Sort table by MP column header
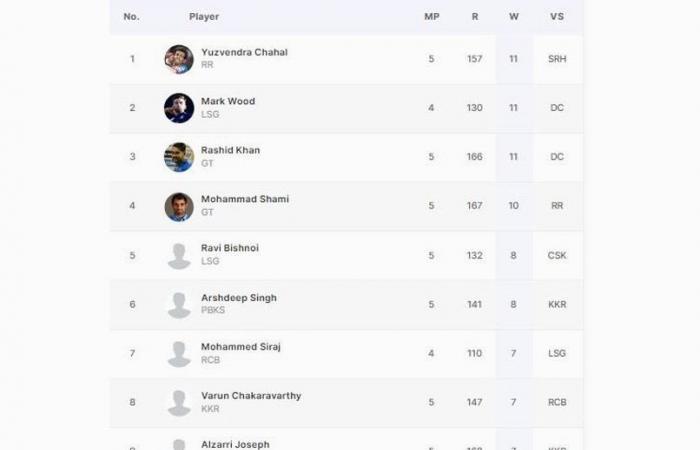 click(x=432, y=17)
